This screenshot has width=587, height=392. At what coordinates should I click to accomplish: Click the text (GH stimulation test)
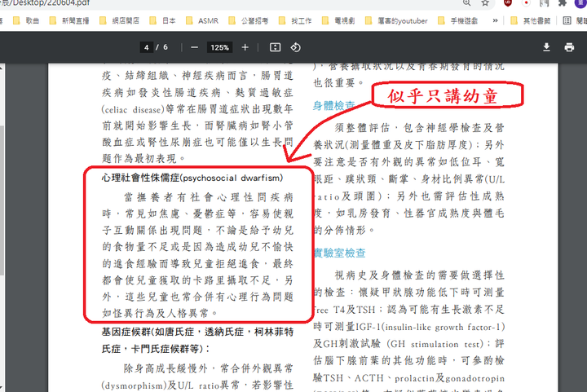coord(435,344)
